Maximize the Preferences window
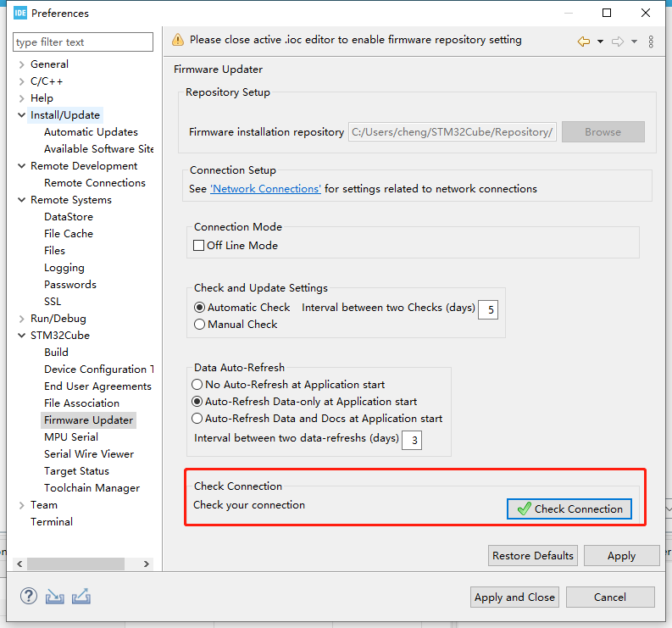672x628 pixels. point(607,13)
